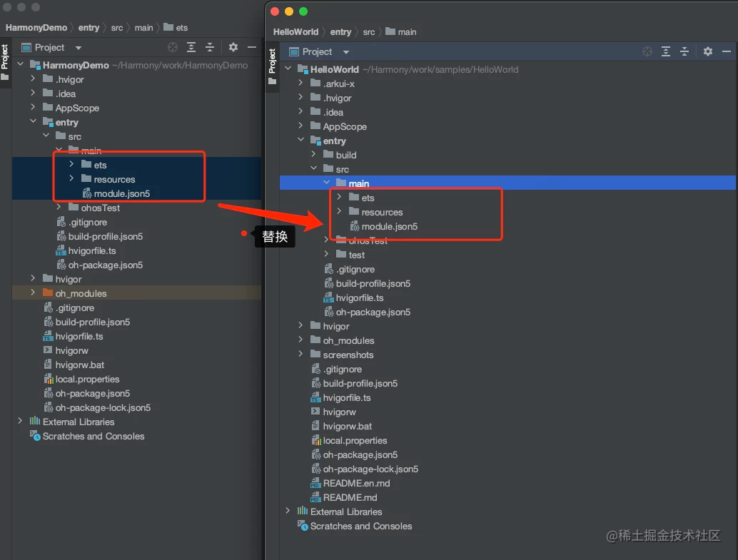Viewport: 738px width, 560px height.
Task: Click Collapse All icon in HelloWorld Project toolbar
Action: tap(684, 52)
